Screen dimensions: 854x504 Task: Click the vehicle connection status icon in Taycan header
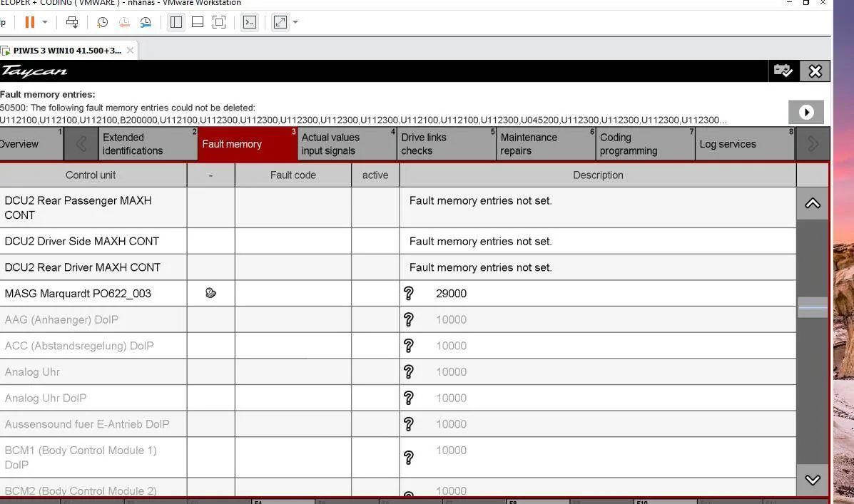783,71
